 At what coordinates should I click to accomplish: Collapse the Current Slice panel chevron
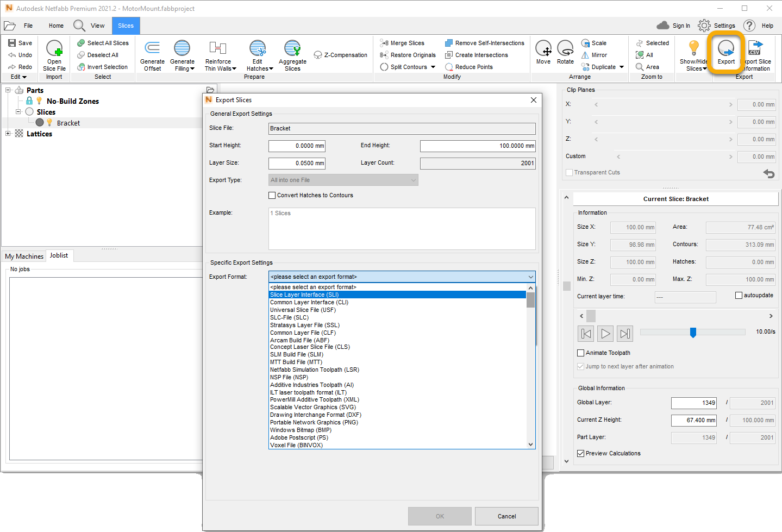(x=566, y=198)
